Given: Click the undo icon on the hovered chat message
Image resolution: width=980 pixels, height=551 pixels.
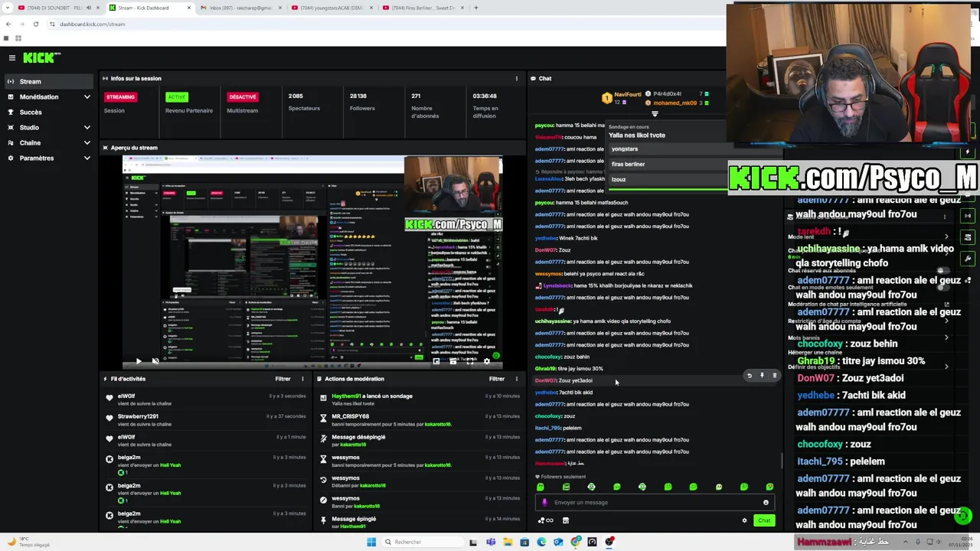Looking at the screenshot, I should 750,376.
